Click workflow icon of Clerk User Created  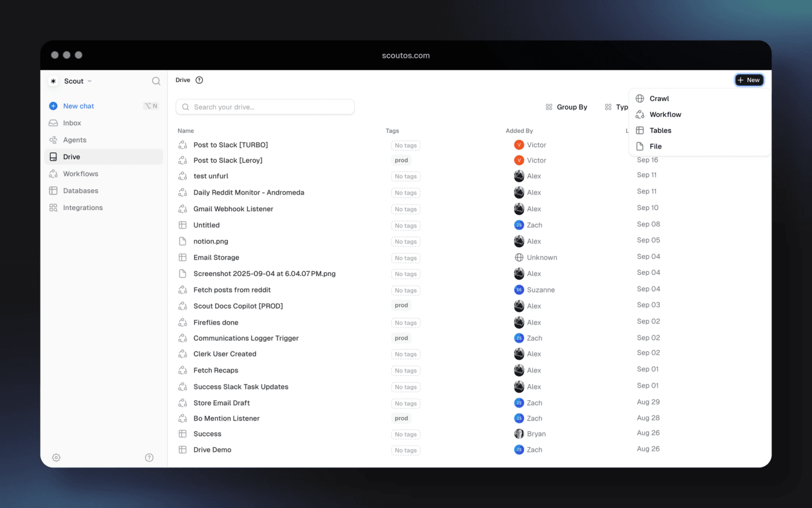(x=183, y=354)
